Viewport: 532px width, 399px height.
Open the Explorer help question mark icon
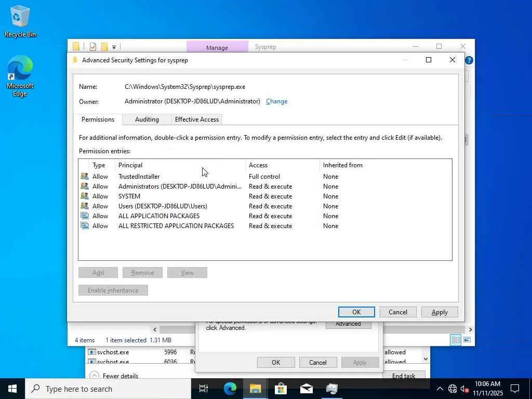[469, 60]
